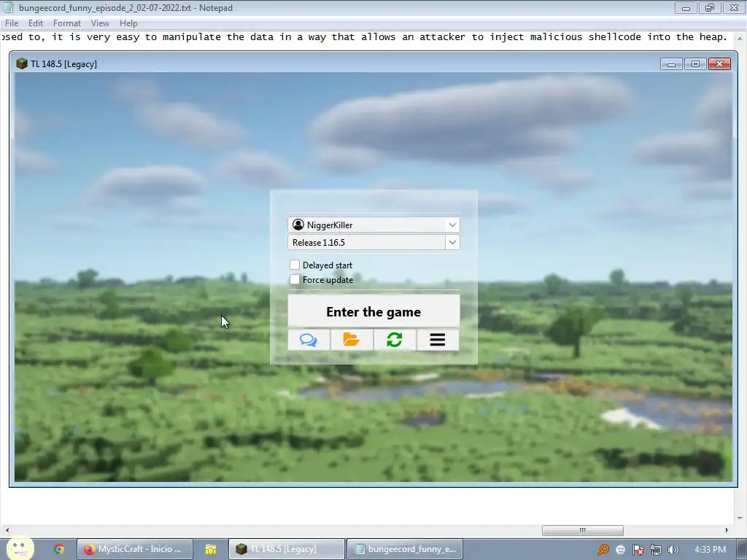The width and height of the screenshot is (747, 560).
Task: Enable the Delayed start checkbox
Action: tap(295, 265)
